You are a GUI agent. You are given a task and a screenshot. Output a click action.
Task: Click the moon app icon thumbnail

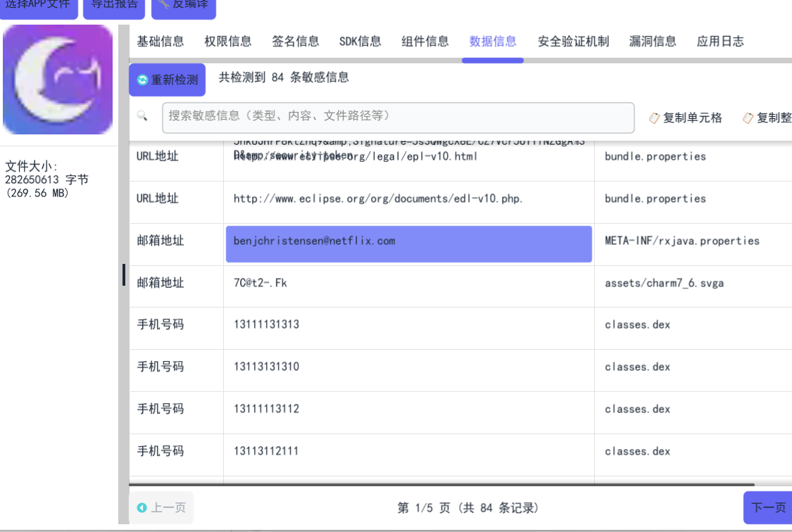[58, 79]
